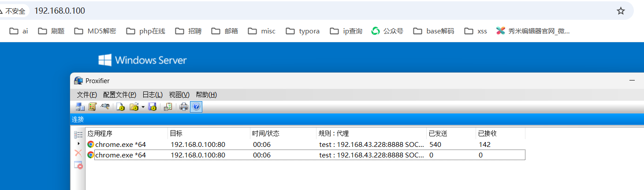Open the 日志(L) menu
The width and height of the screenshot is (644, 190).
point(153,95)
